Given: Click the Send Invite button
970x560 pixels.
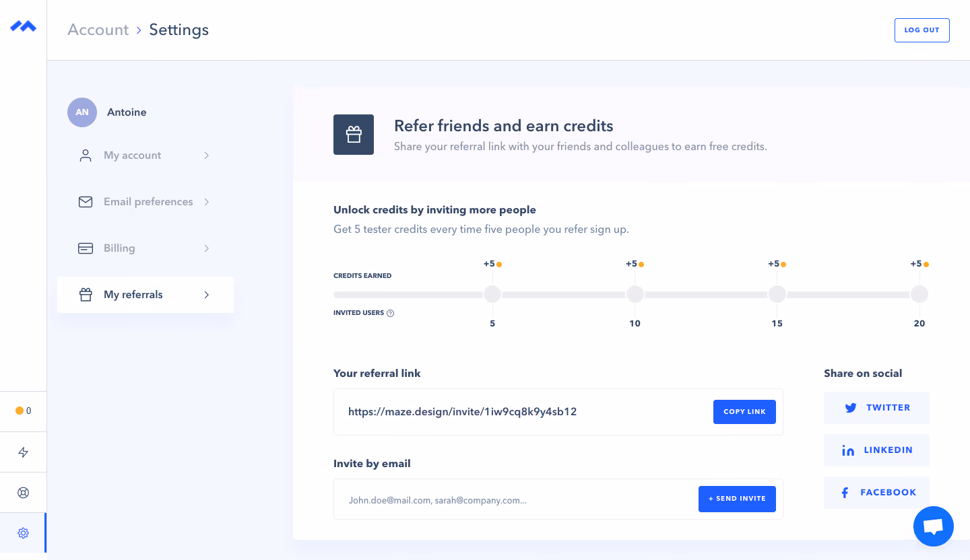Looking at the screenshot, I should pyautogui.click(x=737, y=499).
